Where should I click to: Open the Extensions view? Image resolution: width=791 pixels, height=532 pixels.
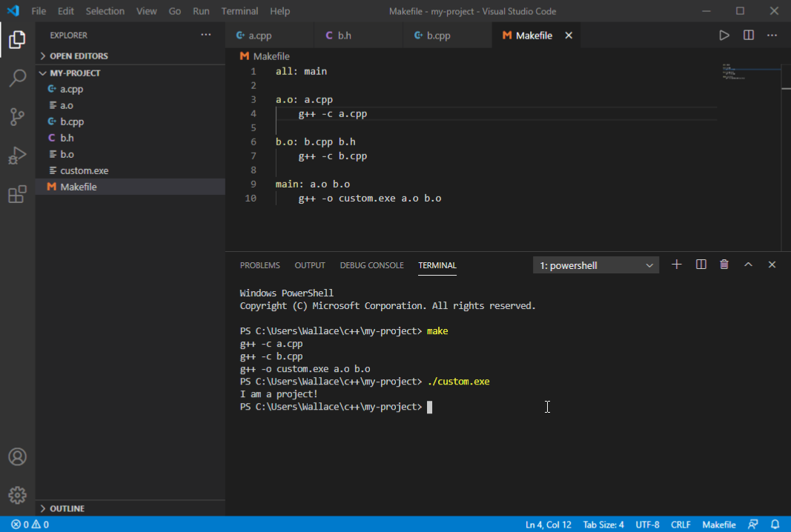pos(17,195)
